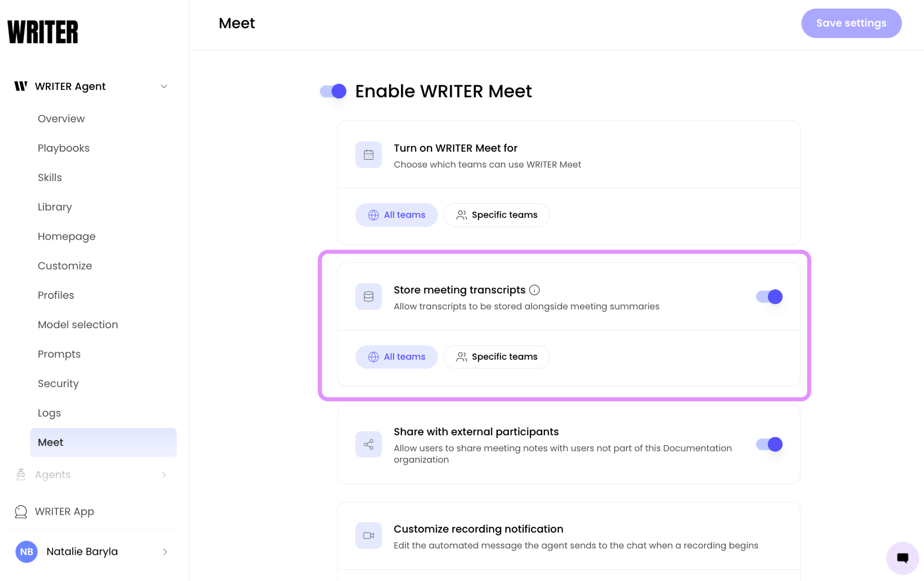Select Specific teams for Turn on WRITER Meet
Image resolution: width=924 pixels, height=581 pixels.
[497, 215]
